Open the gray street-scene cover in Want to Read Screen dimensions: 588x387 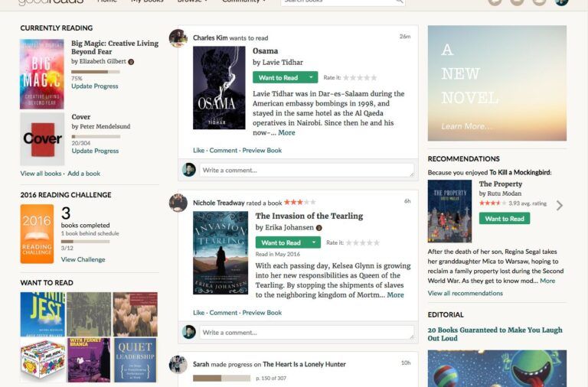tap(89, 314)
